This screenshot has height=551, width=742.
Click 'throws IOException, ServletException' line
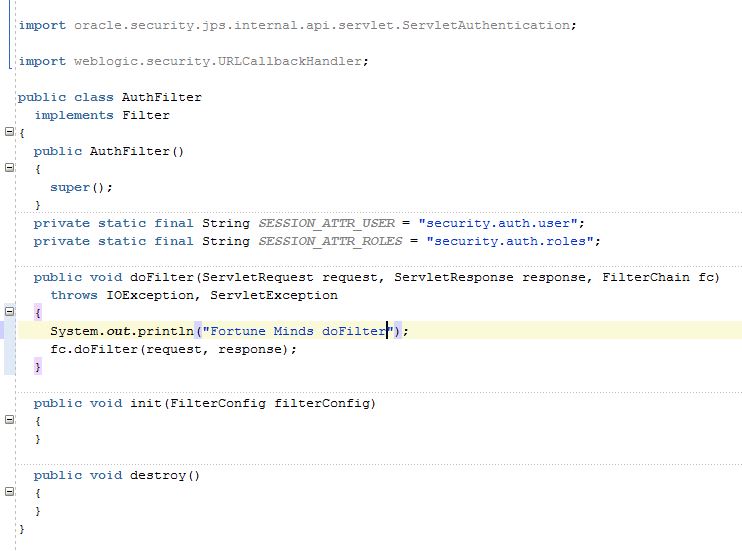194,295
